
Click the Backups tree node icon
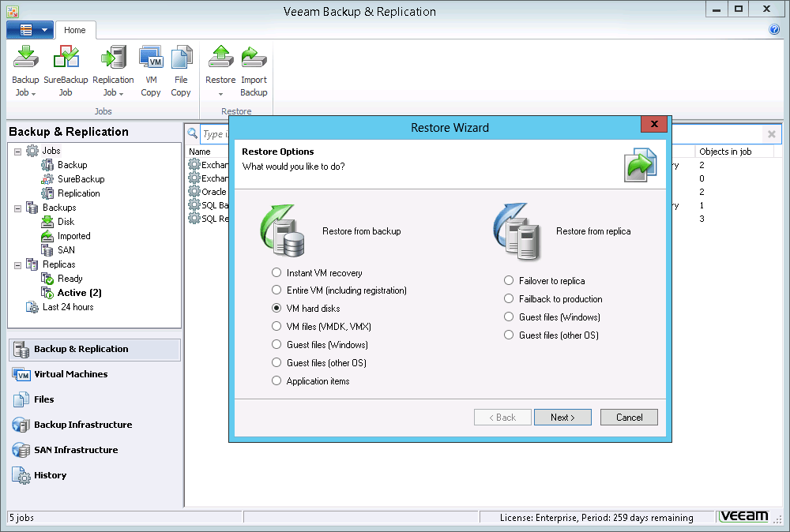pyautogui.click(x=32, y=208)
